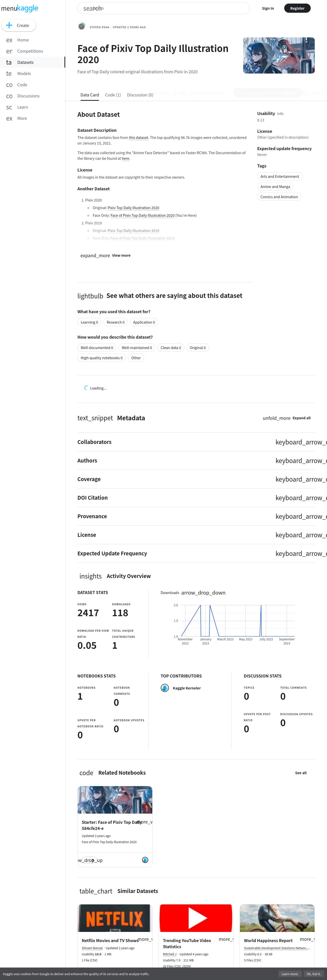Open Pixiv Top Daily Illustration 2020 link
Image resolution: width=327 pixels, height=980 pixels.
pos(133,208)
